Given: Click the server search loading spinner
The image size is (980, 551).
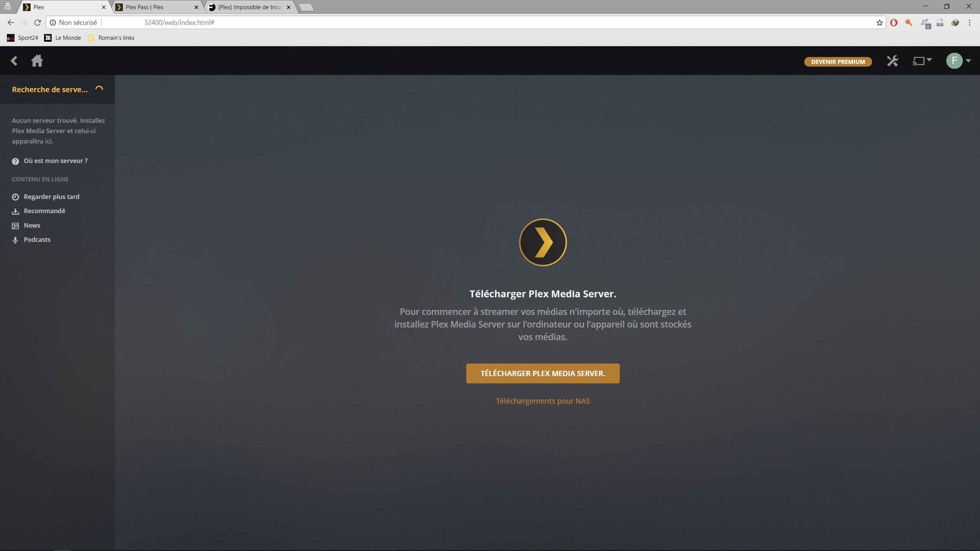Looking at the screenshot, I should pyautogui.click(x=99, y=89).
